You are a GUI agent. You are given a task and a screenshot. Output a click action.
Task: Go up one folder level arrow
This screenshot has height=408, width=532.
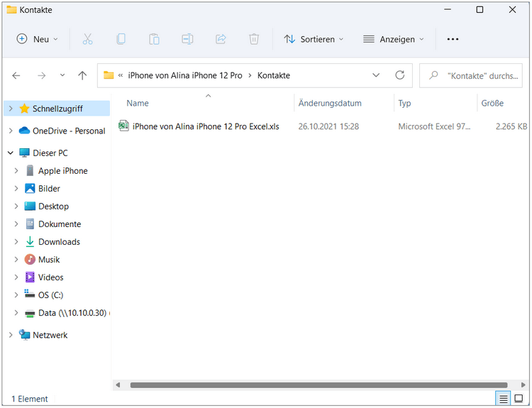pyautogui.click(x=82, y=75)
